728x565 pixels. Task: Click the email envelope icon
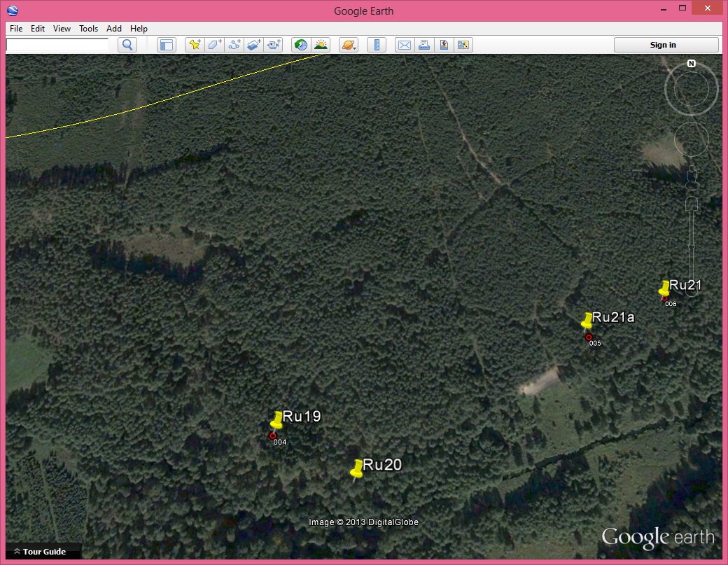[404, 45]
